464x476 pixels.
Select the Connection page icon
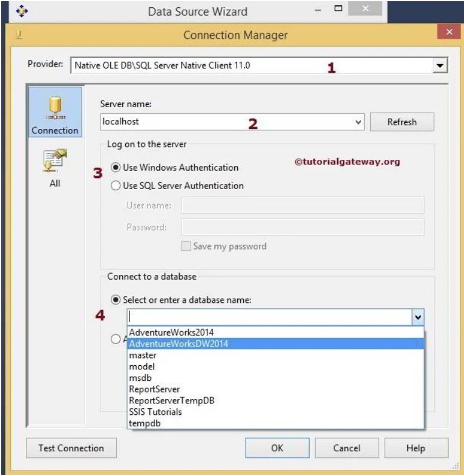click(x=55, y=112)
